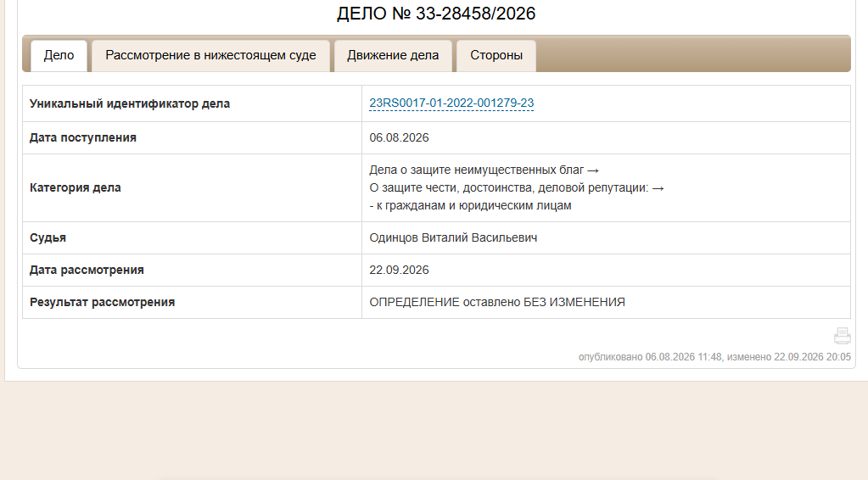Screen dimensions: 868x480
Task: Select the hearing date value 22.09.2026
Action: (x=399, y=270)
